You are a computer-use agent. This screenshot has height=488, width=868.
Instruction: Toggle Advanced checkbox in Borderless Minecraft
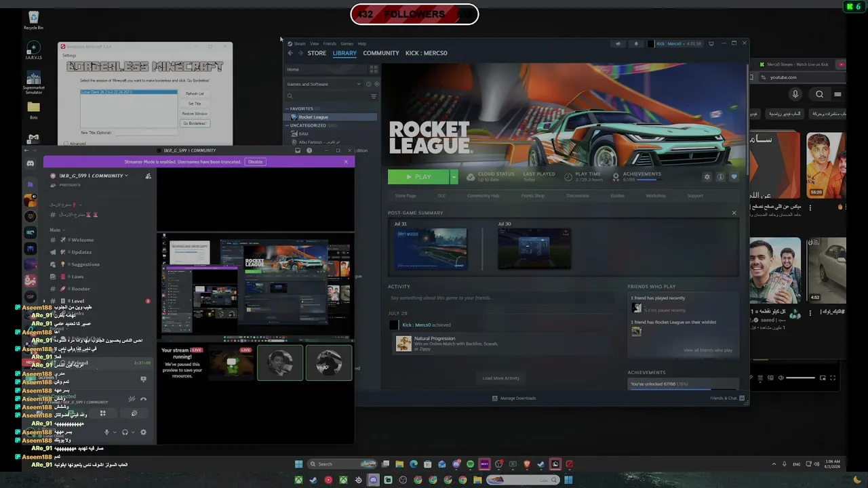click(x=66, y=144)
